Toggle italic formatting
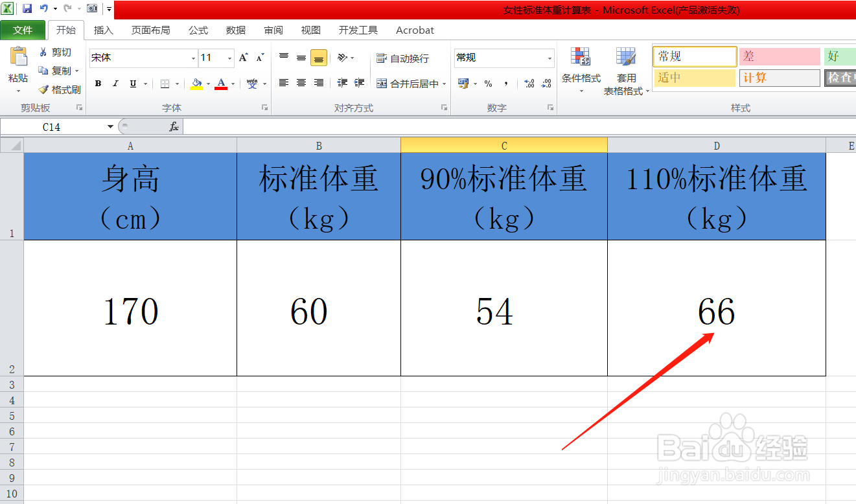Viewport: 856px width, 504px height. 115,84
